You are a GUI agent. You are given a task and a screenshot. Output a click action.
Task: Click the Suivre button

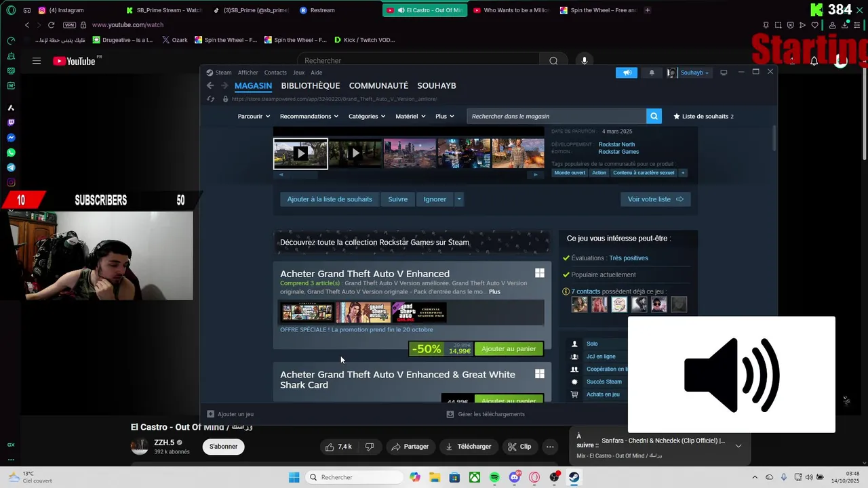398,199
